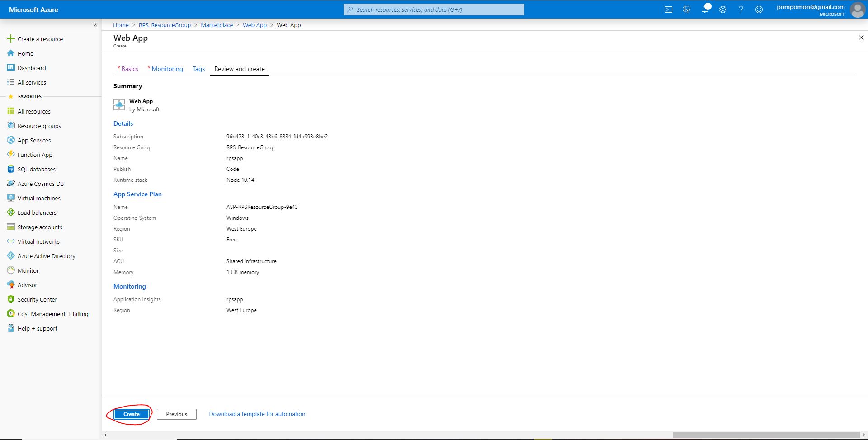Open Security Center
This screenshot has height=440, width=868.
[37, 299]
